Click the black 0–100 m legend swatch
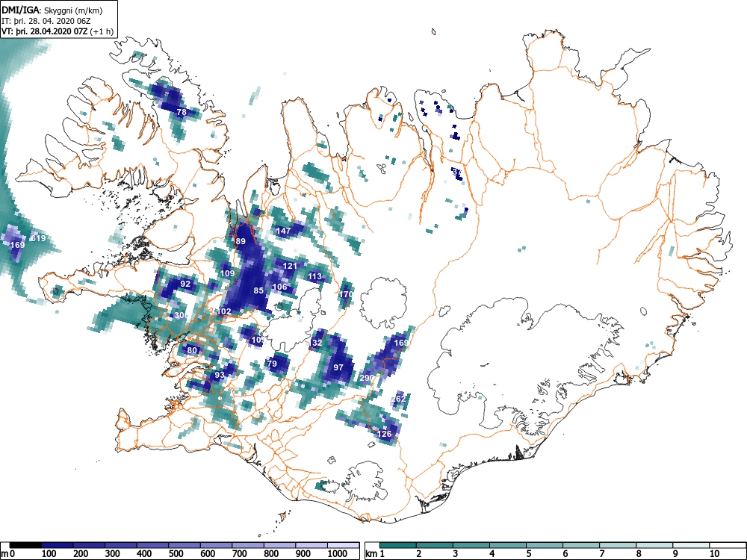 [x=25, y=545]
